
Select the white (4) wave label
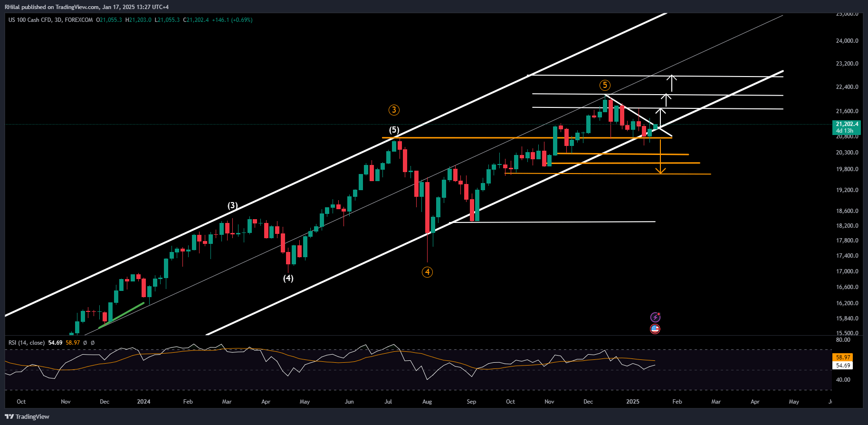click(x=288, y=278)
